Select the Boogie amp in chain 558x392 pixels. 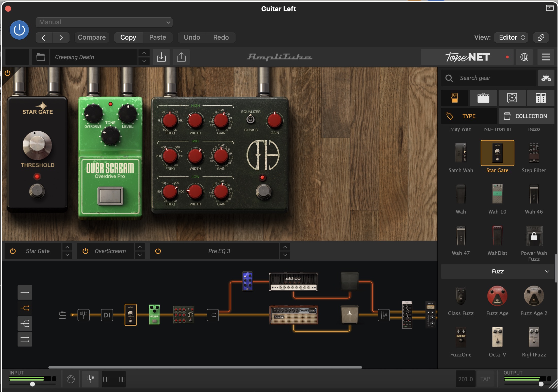click(293, 315)
